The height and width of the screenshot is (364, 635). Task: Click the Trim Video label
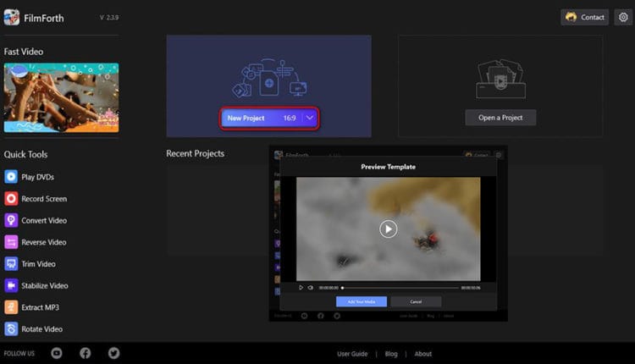coord(38,264)
